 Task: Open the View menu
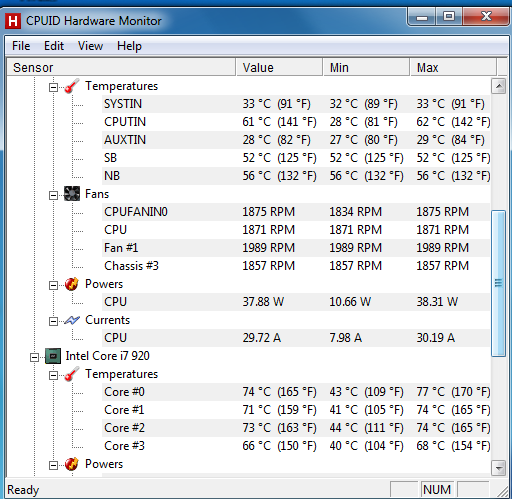point(90,46)
